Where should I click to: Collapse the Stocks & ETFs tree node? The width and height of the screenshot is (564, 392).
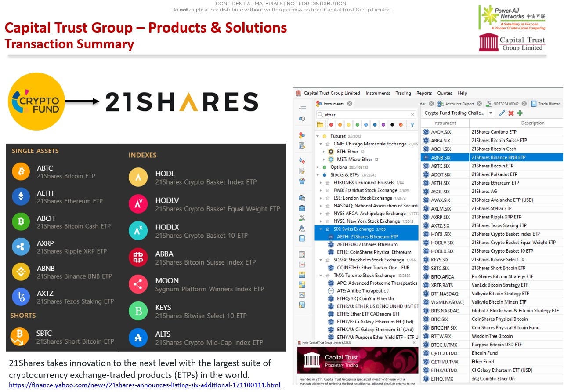318,175
